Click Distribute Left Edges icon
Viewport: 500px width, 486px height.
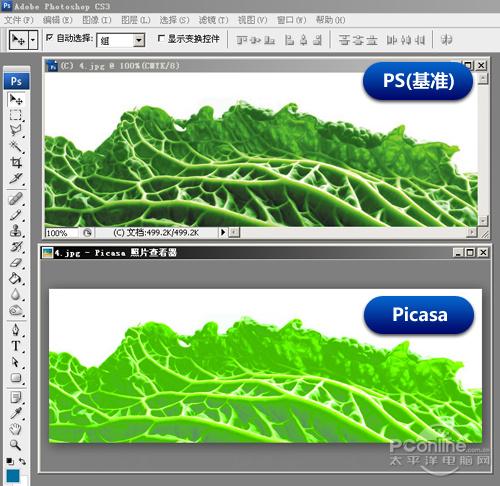391,40
